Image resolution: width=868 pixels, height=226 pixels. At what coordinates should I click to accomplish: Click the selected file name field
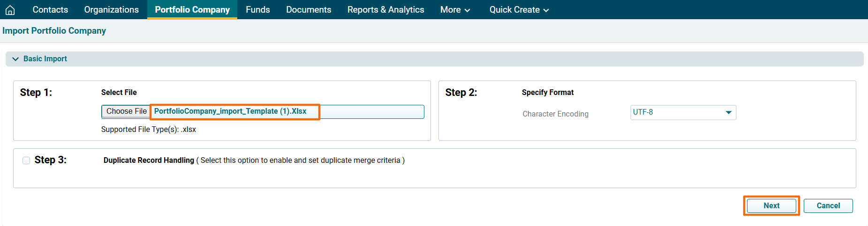[x=286, y=112]
